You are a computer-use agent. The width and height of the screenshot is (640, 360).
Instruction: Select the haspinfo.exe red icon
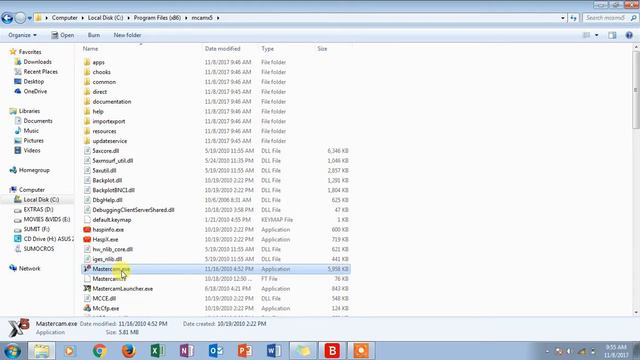click(87, 229)
